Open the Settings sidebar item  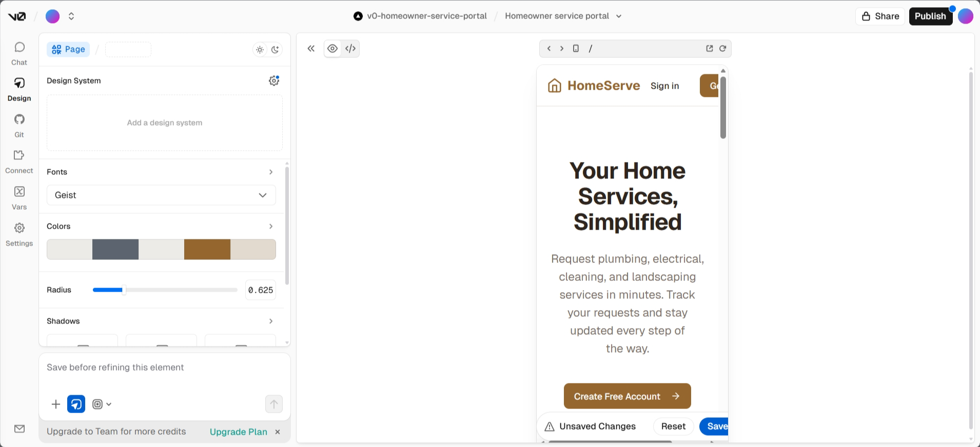point(19,234)
